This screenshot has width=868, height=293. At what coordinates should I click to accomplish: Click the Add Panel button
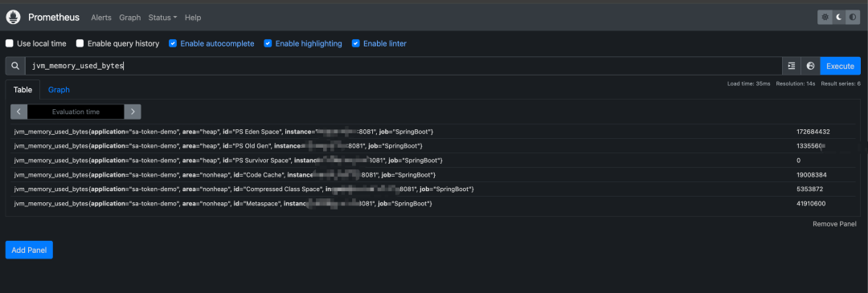pyautogui.click(x=29, y=250)
